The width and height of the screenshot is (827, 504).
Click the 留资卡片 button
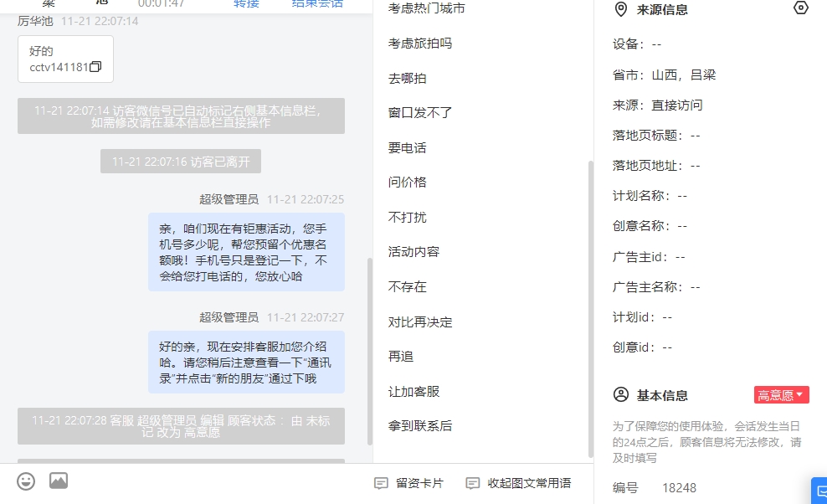408,483
